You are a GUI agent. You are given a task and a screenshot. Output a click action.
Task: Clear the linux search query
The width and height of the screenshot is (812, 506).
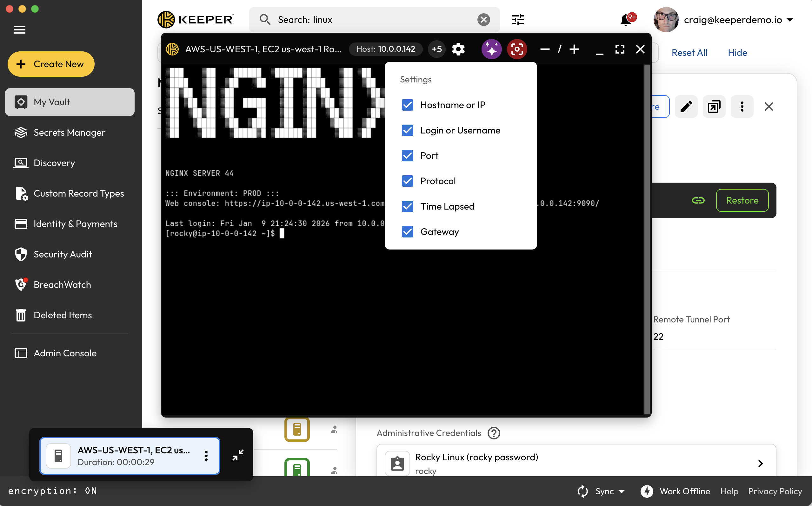(483, 20)
